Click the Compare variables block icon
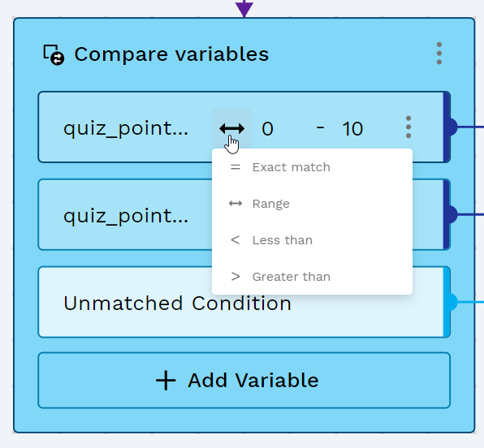484x448 pixels. [x=54, y=54]
